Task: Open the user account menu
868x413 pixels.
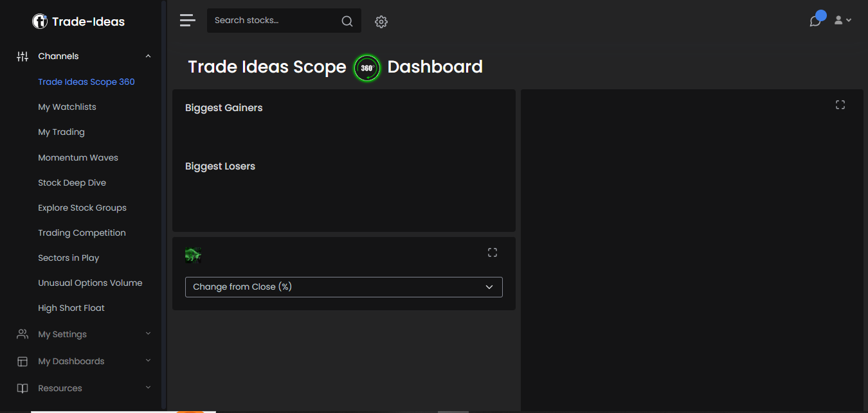Action: 843,21
